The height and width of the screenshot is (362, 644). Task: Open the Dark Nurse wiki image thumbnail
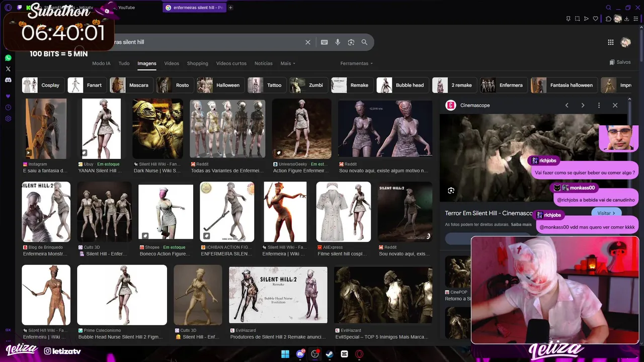tap(157, 129)
